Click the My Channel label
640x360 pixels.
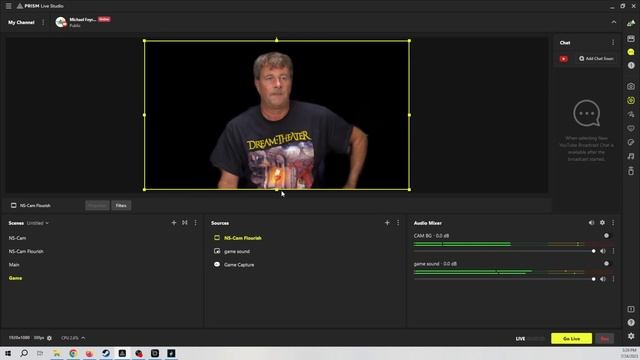tap(21, 22)
